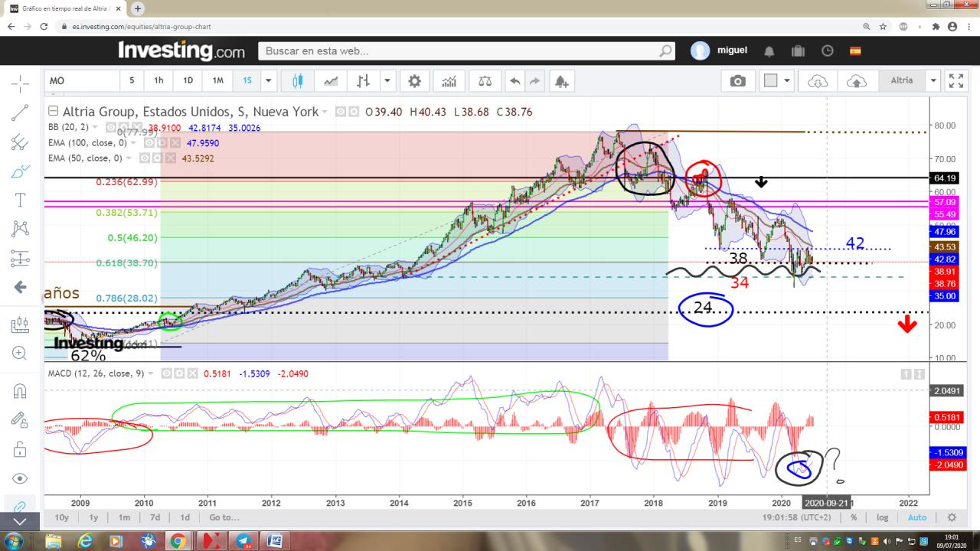This screenshot has width=980, height=551.
Task: Enable magnet mode in left sidebar
Action: 20,391
